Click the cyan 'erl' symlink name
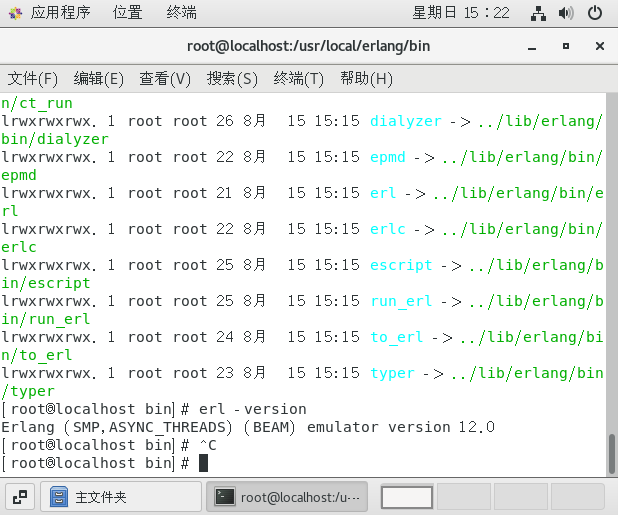The image size is (618, 515). point(383,193)
